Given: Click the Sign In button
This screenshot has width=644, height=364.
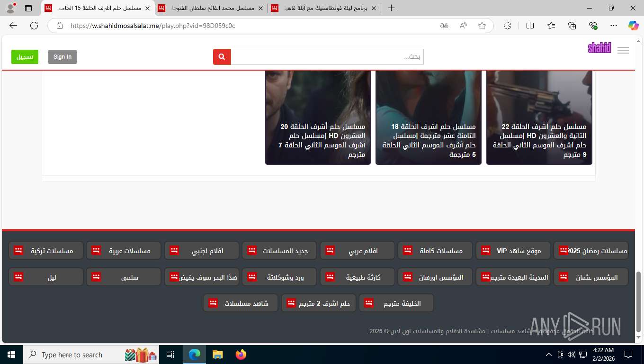Looking at the screenshot, I should tap(63, 57).
